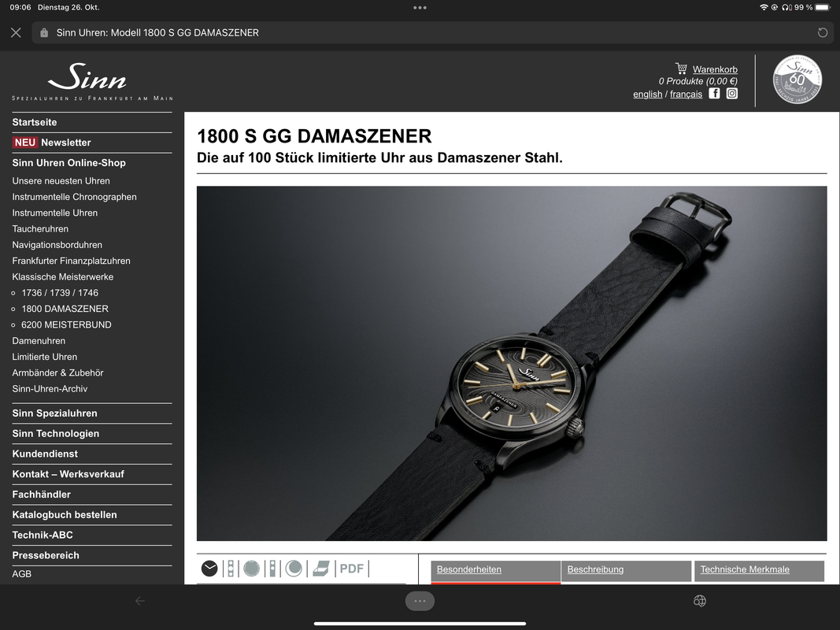Select the first watch-with-strap view icon

coord(231,569)
